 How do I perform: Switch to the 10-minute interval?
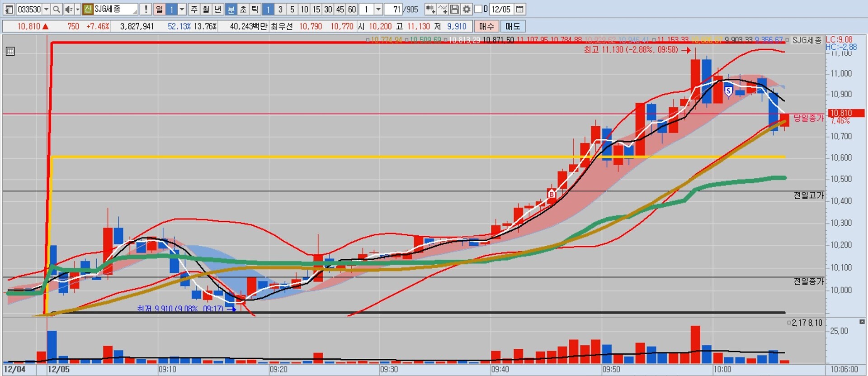click(x=304, y=9)
